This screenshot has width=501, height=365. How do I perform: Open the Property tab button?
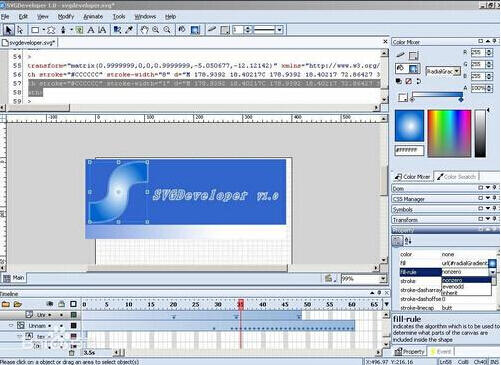point(410,351)
